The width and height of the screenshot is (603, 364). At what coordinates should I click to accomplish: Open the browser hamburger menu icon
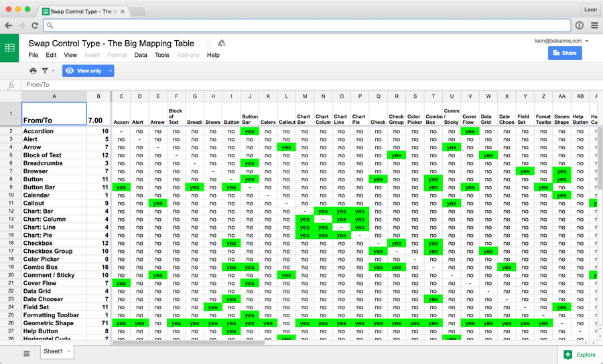coord(594,25)
